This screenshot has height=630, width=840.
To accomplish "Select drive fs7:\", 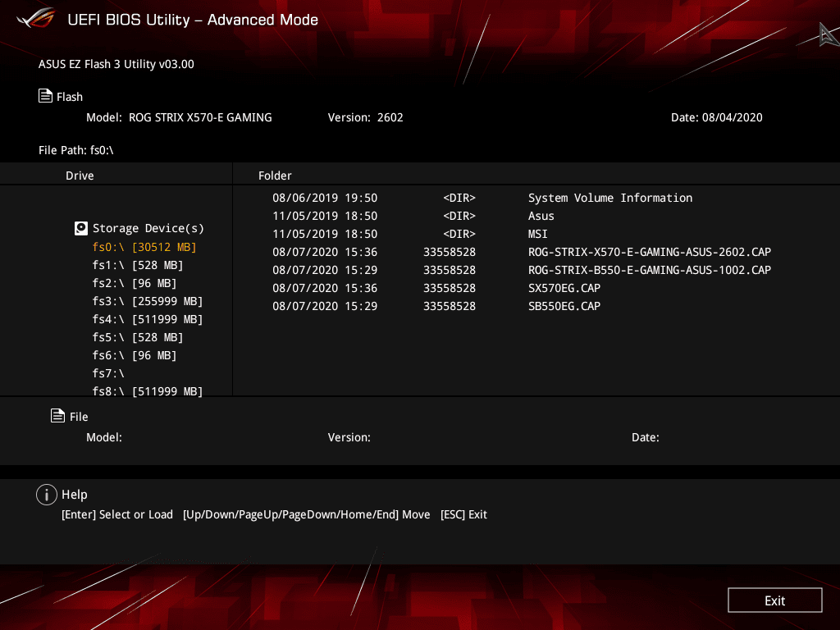I will pos(108,373).
